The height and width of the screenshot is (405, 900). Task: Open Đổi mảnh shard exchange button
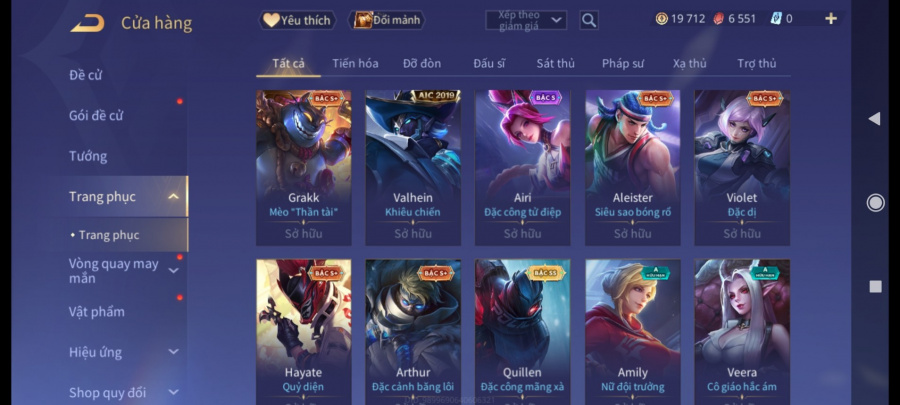pyautogui.click(x=386, y=20)
